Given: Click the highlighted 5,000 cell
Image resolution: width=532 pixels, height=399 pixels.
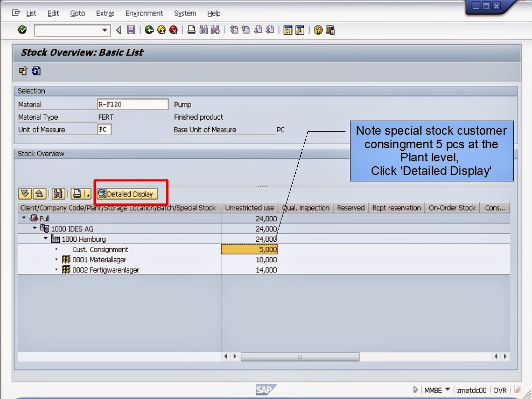Looking at the screenshot, I should pyautogui.click(x=249, y=250).
